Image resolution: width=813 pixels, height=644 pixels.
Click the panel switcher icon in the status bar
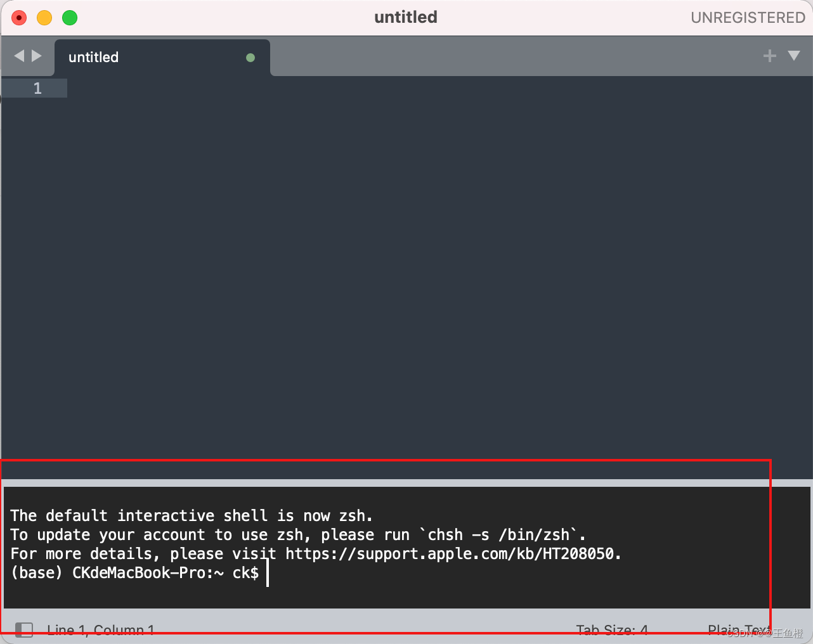pyautogui.click(x=23, y=629)
